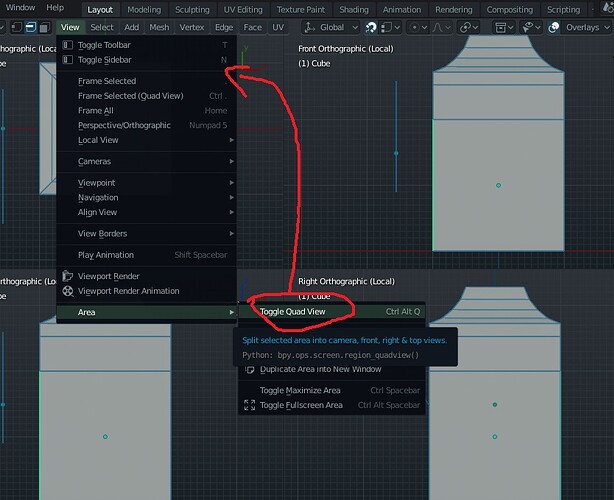
Task: Open the Help top menu
Action: tap(55, 8)
